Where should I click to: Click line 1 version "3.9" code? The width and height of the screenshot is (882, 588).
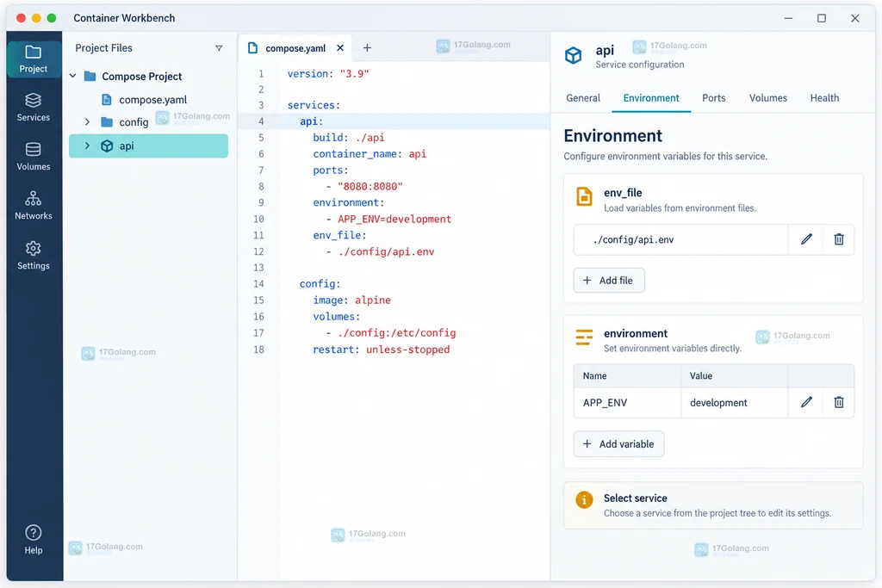tap(328, 74)
